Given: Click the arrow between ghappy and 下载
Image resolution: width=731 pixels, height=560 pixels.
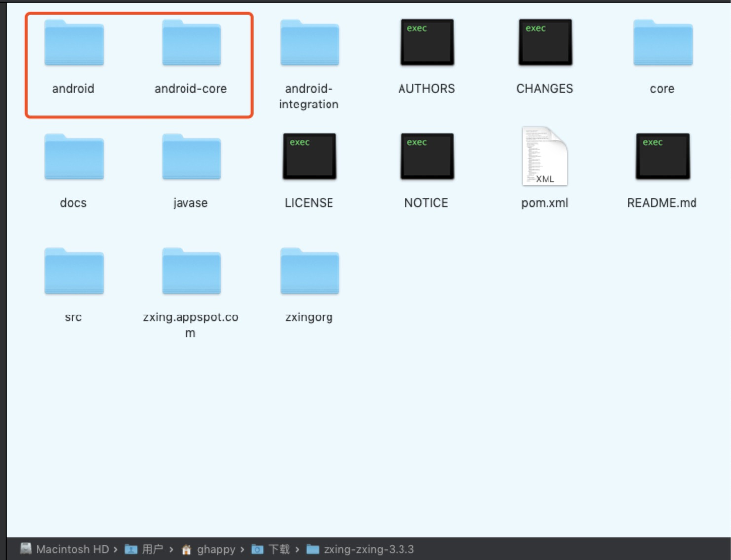Looking at the screenshot, I should point(242,549).
